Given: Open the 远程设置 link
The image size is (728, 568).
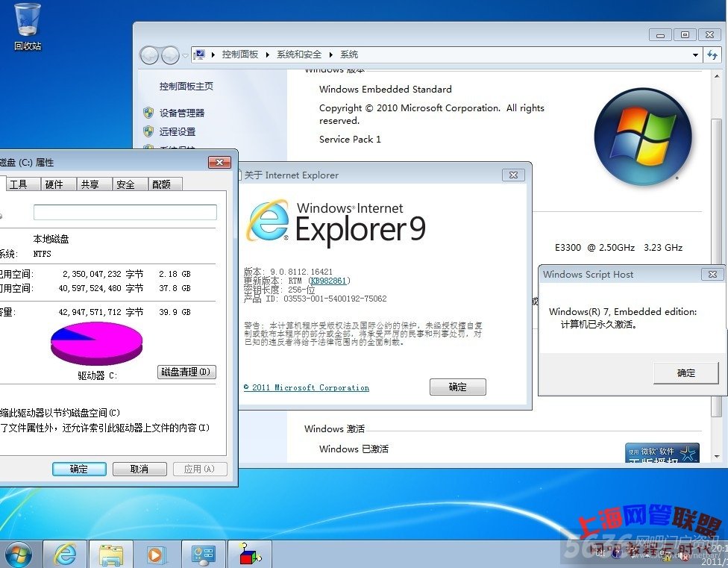Looking at the screenshot, I should [x=178, y=131].
